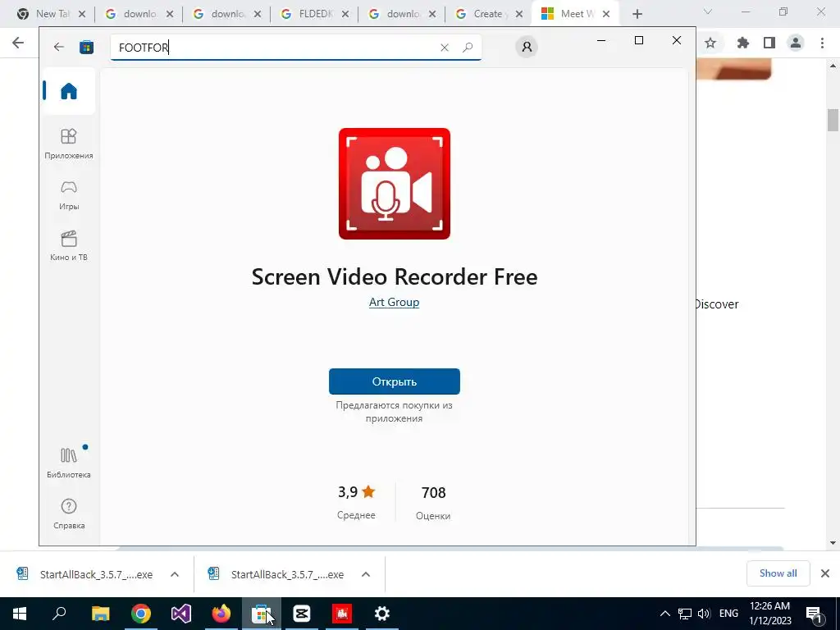Go to Microsoft Store Home page

[69, 91]
